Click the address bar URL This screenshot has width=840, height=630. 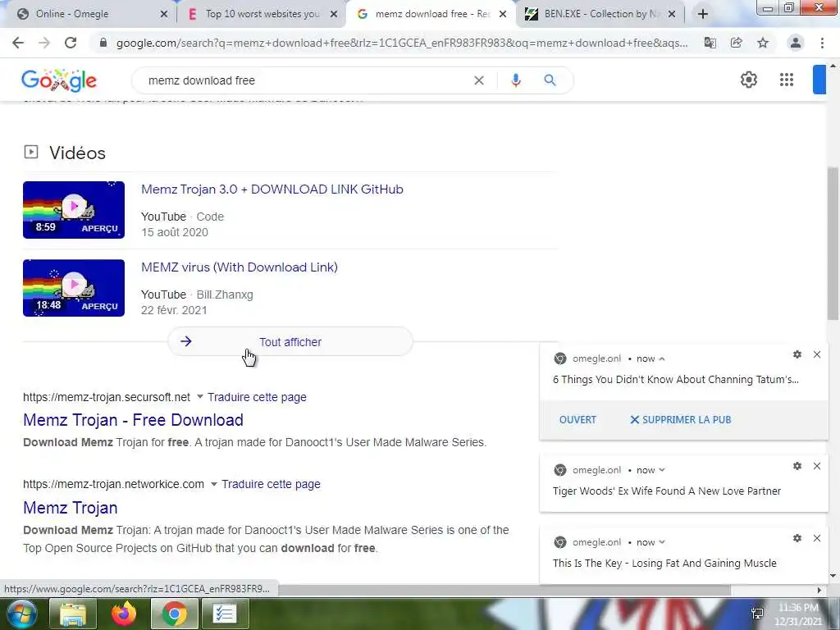pyautogui.click(x=402, y=43)
